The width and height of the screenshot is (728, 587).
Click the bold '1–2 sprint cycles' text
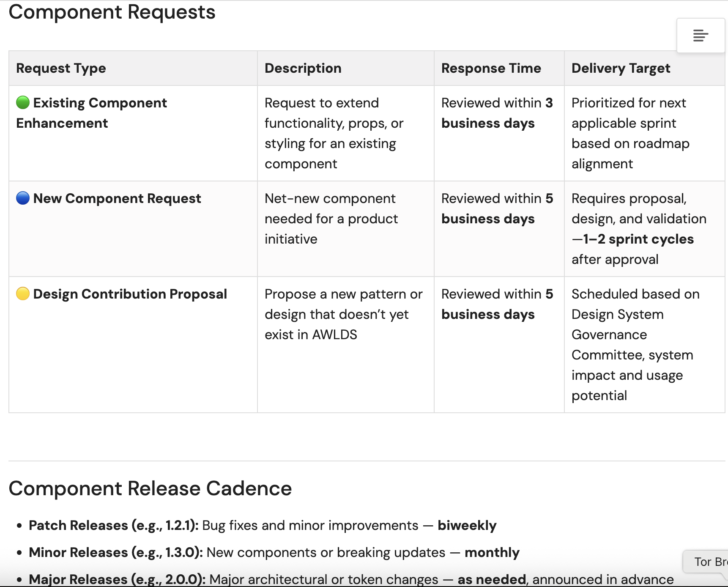click(x=638, y=239)
